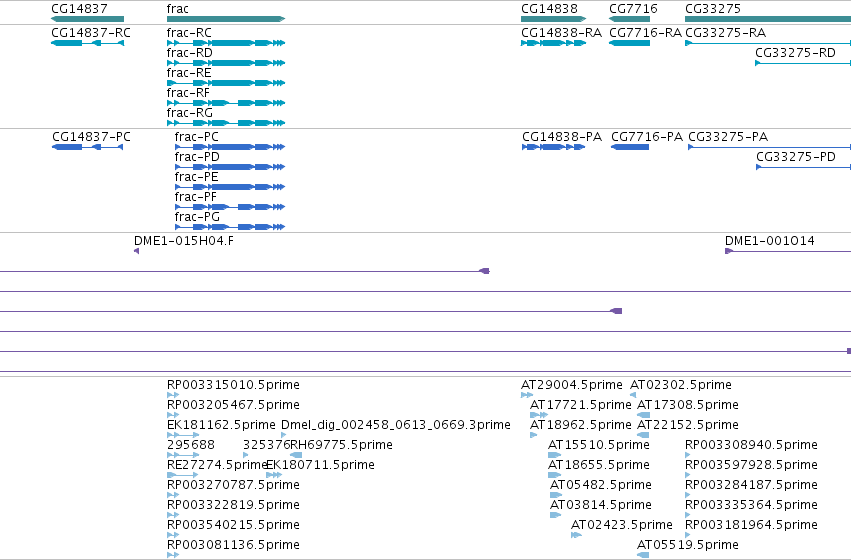This screenshot has height=560, width=851.
Task: Select the CG14838 gene feature
Action: click(554, 19)
